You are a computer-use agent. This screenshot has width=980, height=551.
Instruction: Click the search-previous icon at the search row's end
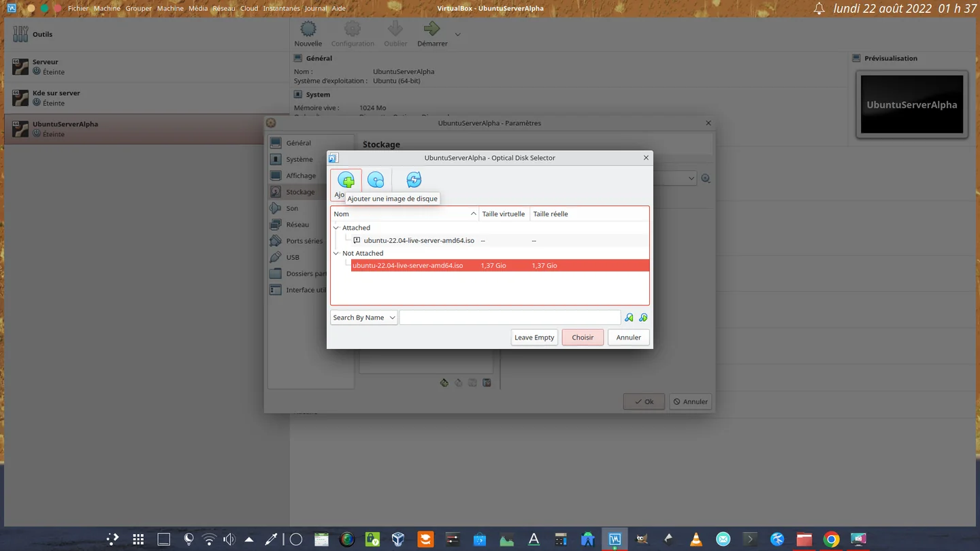(x=643, y=318)
